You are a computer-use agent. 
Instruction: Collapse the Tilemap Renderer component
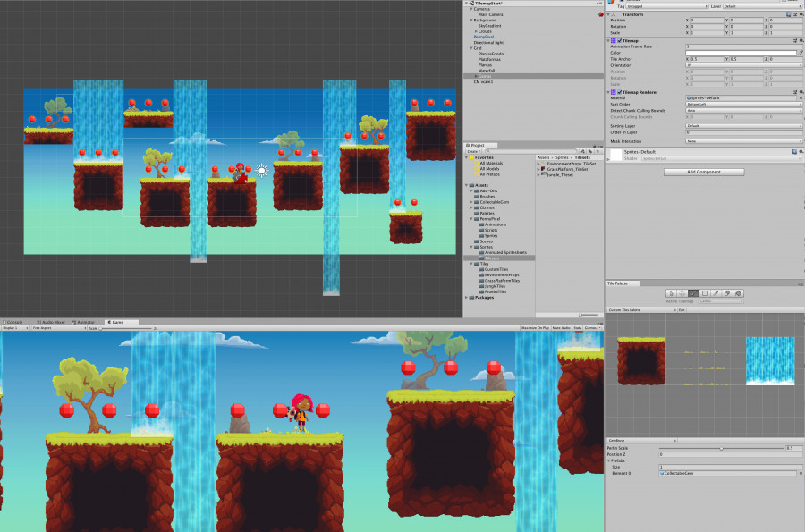click(608, 92)
